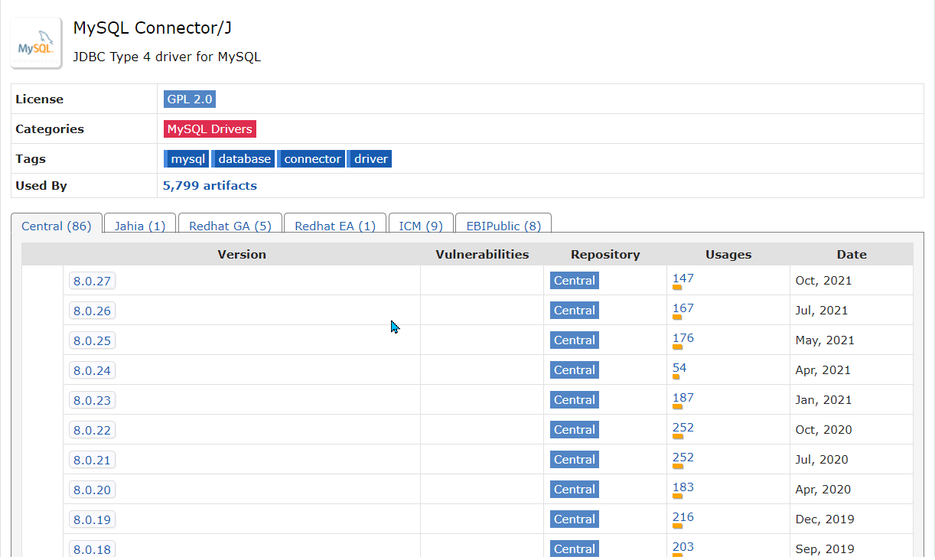The height and width of the screenshot is (560, 935).
Task: Open version 8.0.26
Action: tap(92, 311)
